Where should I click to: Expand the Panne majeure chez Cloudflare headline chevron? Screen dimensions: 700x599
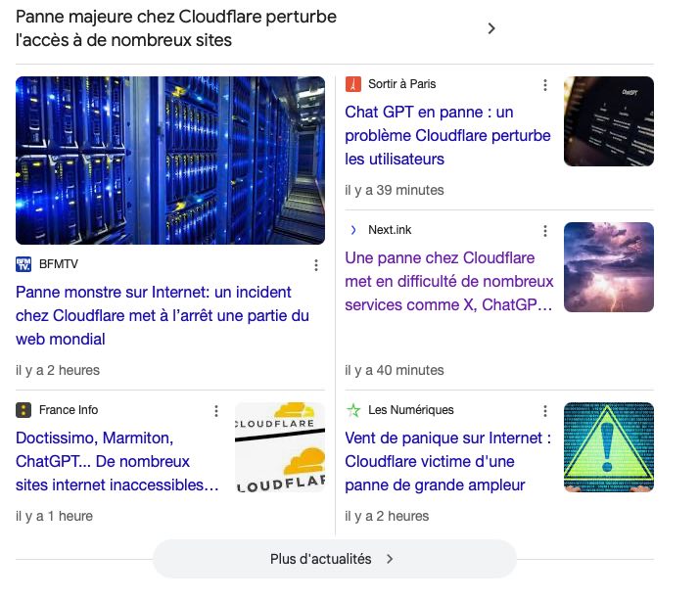[491, 28]
